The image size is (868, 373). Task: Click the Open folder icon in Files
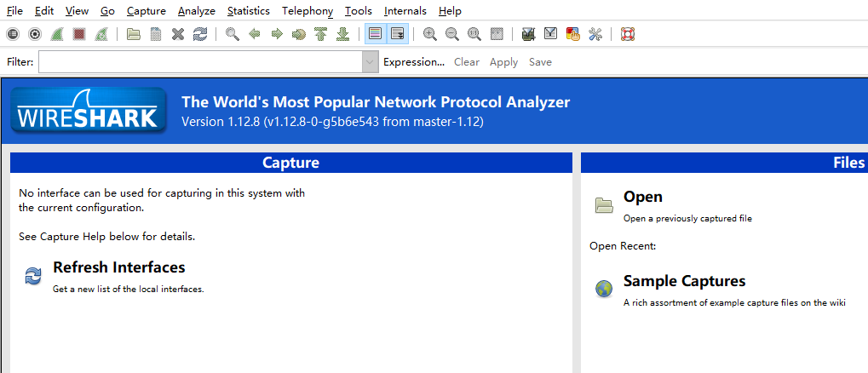click(x=604, y=205)
